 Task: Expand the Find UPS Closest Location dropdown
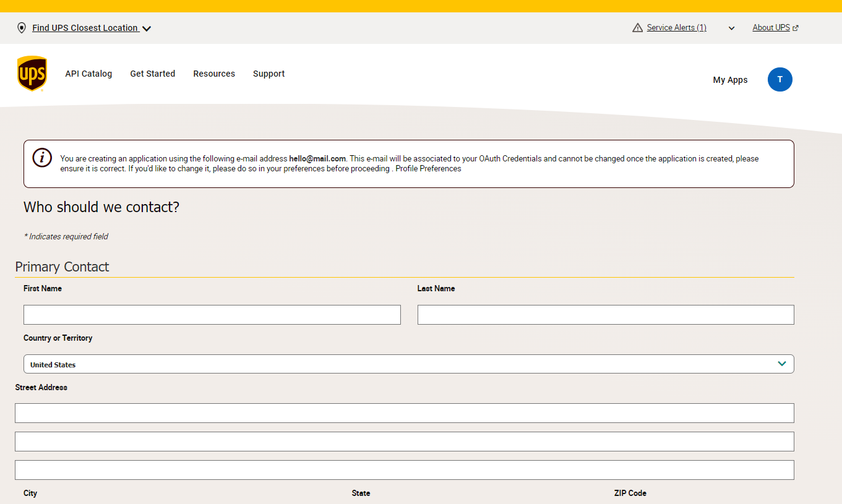point(147,28)
